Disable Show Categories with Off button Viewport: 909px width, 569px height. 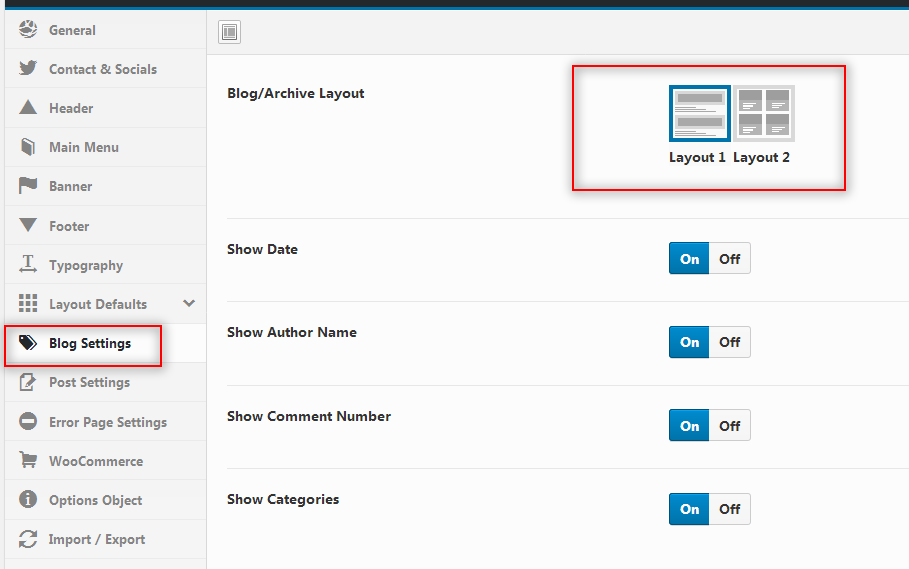point(729,509)
